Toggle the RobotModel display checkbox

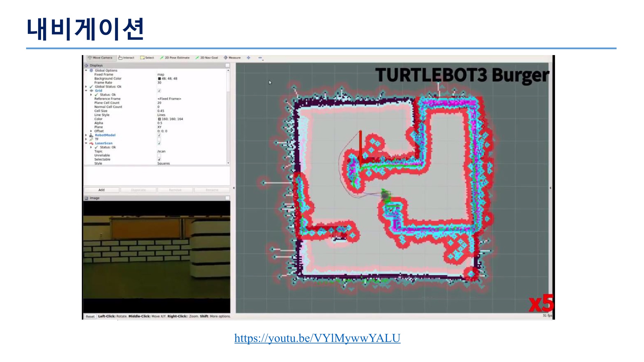(159, 135)
